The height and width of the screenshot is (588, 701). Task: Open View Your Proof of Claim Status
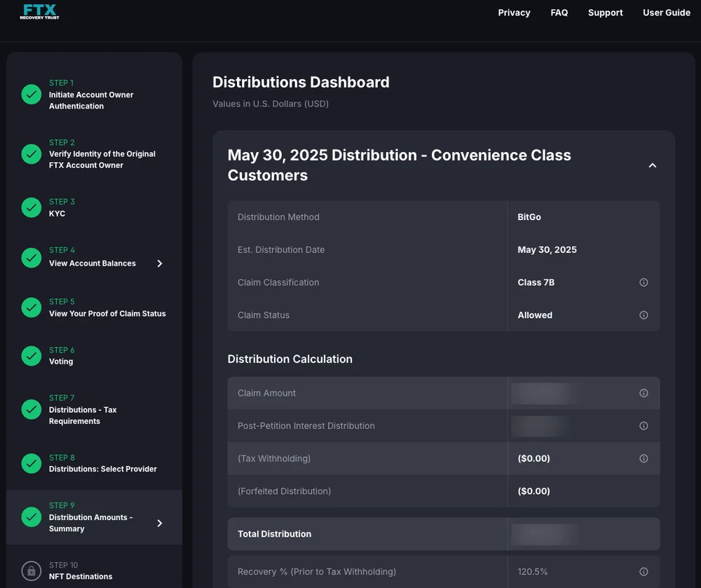coord(107,314)
